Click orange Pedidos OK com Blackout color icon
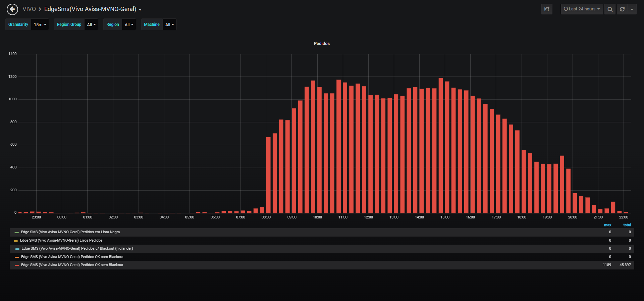Screen dimensions: 644x301 [17, 257]
